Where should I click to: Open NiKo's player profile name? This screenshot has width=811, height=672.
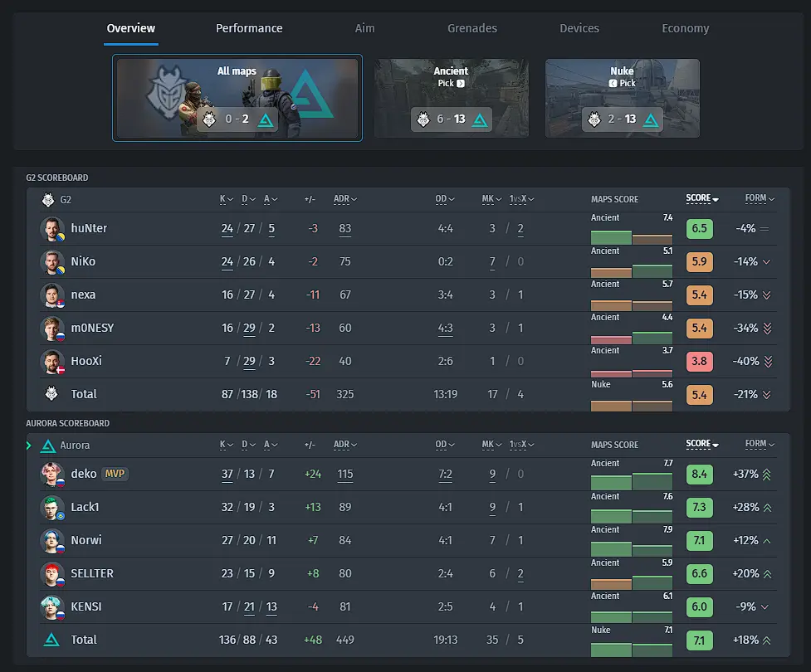(x=83, y=261)
